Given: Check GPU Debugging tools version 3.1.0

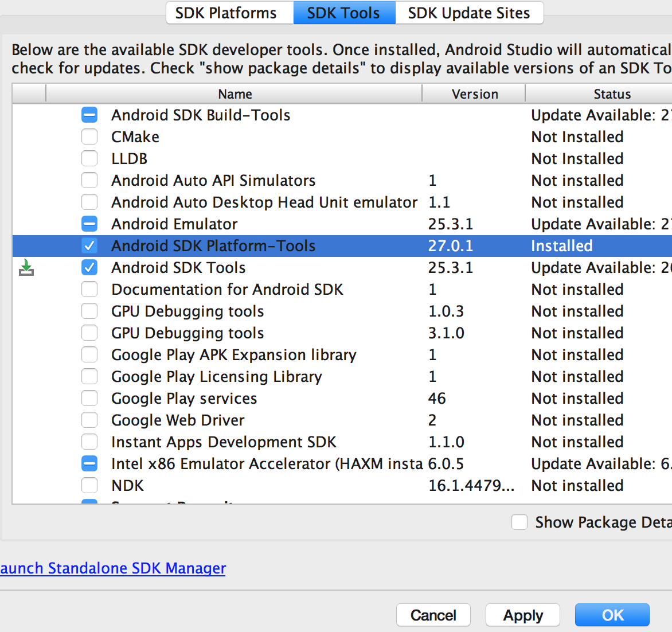Looking at the screenshot, I should pos(89,333).
